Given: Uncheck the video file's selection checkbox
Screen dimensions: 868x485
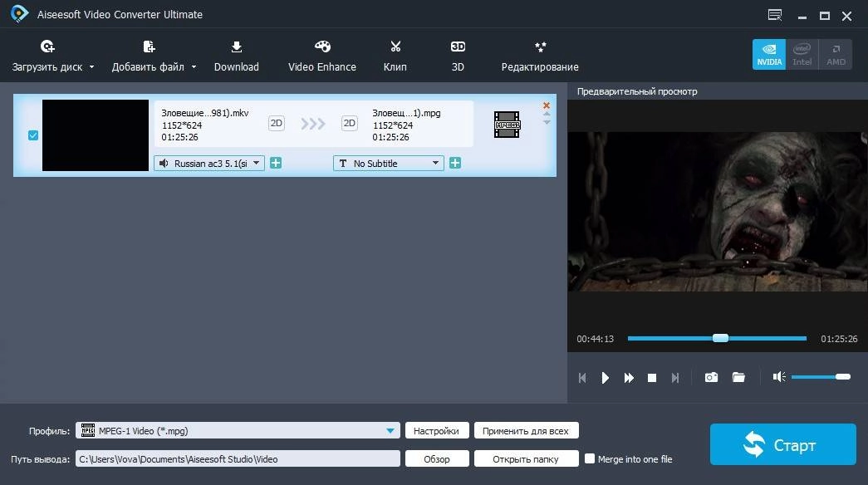Looking at the screenshot, I should click(33, 135).
